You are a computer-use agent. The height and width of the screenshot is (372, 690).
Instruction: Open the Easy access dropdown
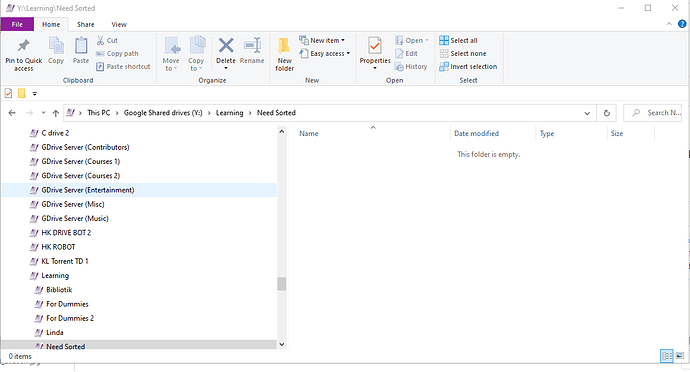click(325, 54)
